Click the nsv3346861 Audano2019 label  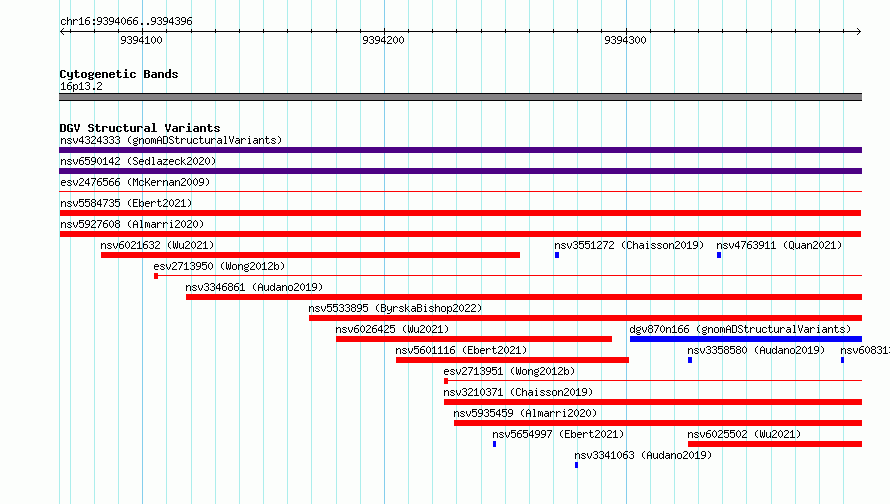click(254, 287)
